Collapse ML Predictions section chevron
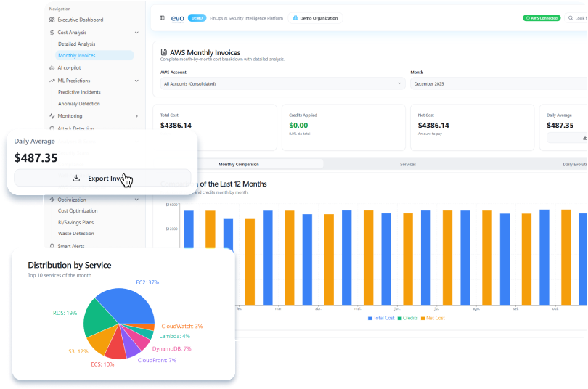Image resolution: width=588 pixels, height=389 pixels. point(136,81)
